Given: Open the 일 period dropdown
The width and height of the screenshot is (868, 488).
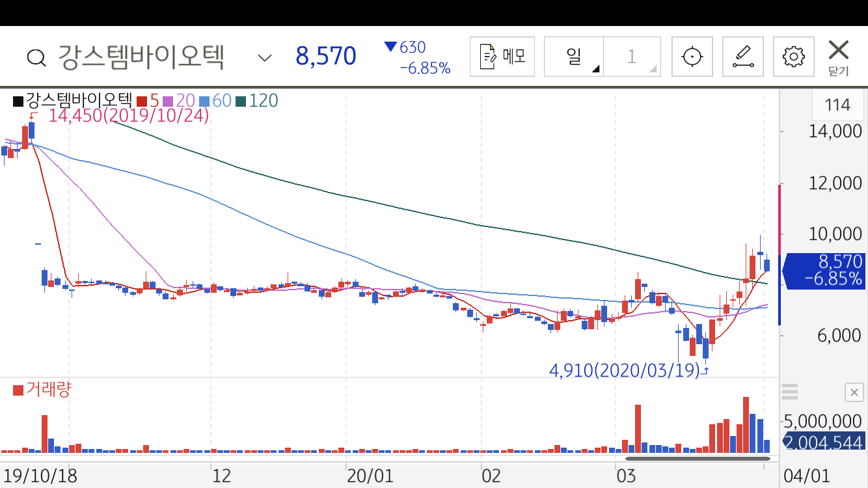Looking at the screenshot, I should (574, 57).
